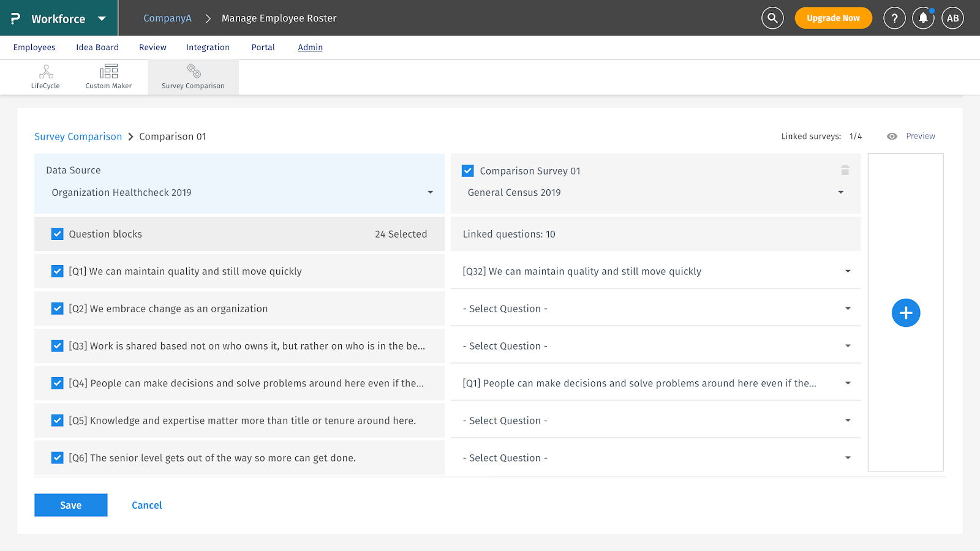The width and height of the screenshot is (980, 551).
Task: Open the AB user profile avatar
Action: [952, 18]
